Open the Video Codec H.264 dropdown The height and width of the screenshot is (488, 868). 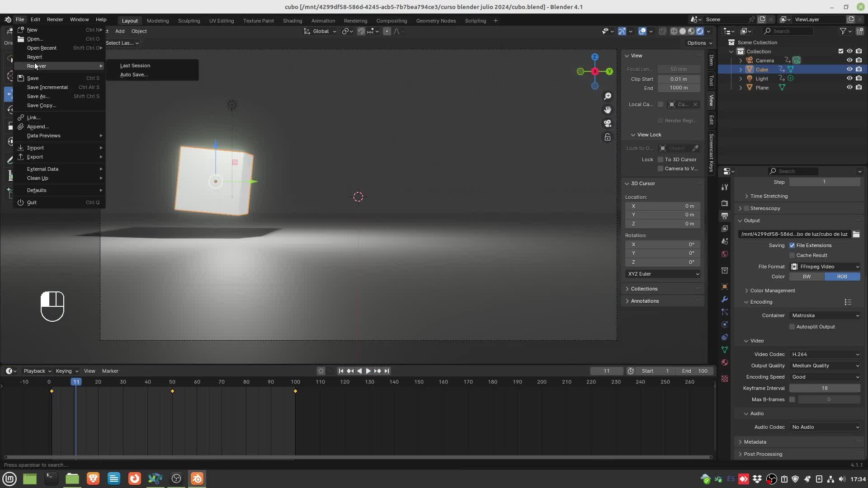825,354
